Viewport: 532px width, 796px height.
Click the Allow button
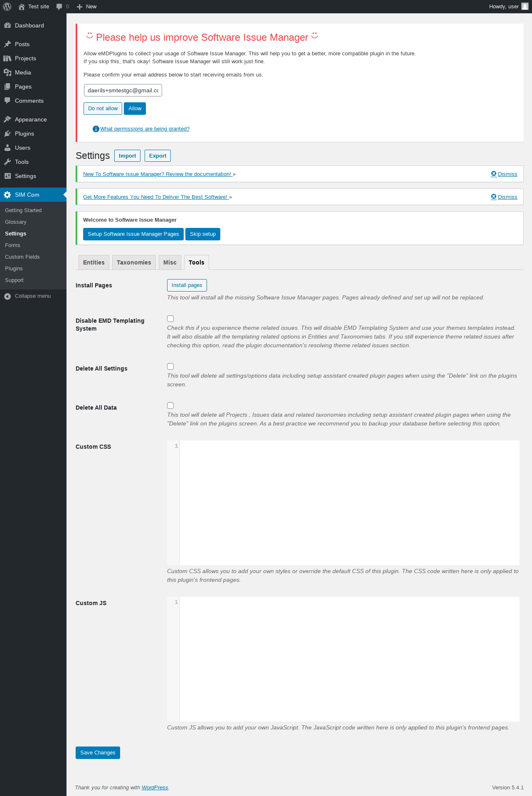click(x=135, y=109)
